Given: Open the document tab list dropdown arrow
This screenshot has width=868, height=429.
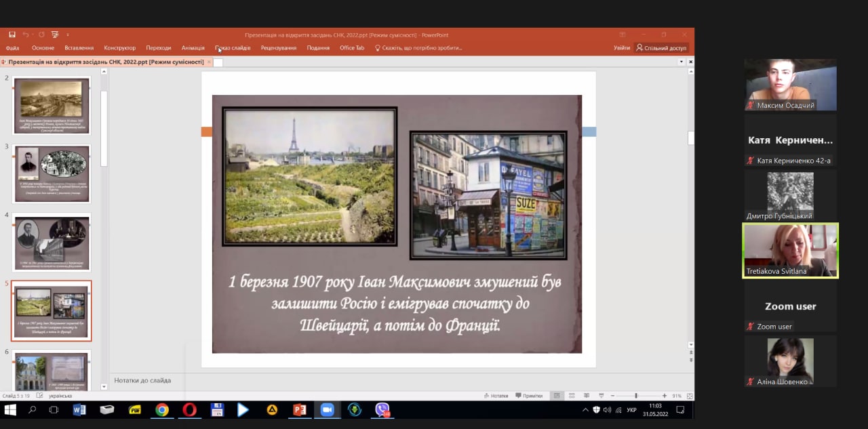Looking at the screenshot, I should 682,62.
